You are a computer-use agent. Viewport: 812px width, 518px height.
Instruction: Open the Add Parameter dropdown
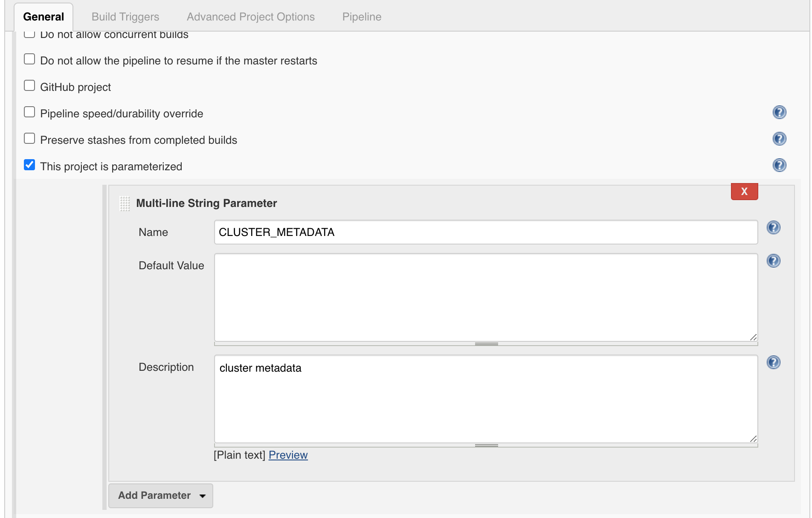161,495
